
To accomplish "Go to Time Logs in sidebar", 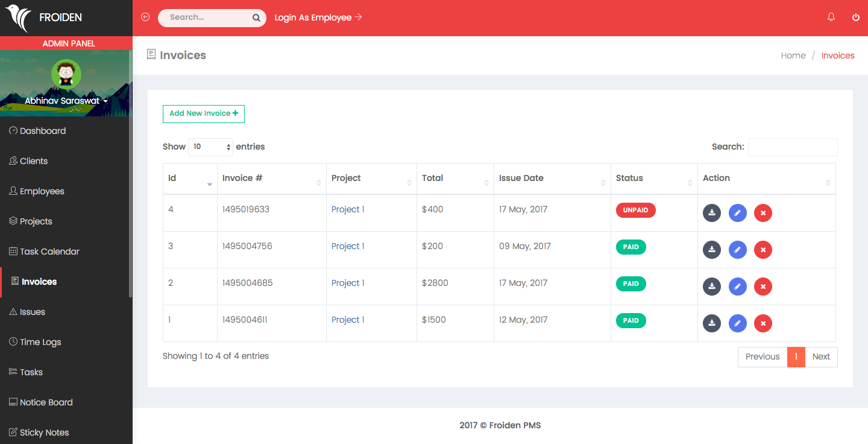I will tap(40, 342).
